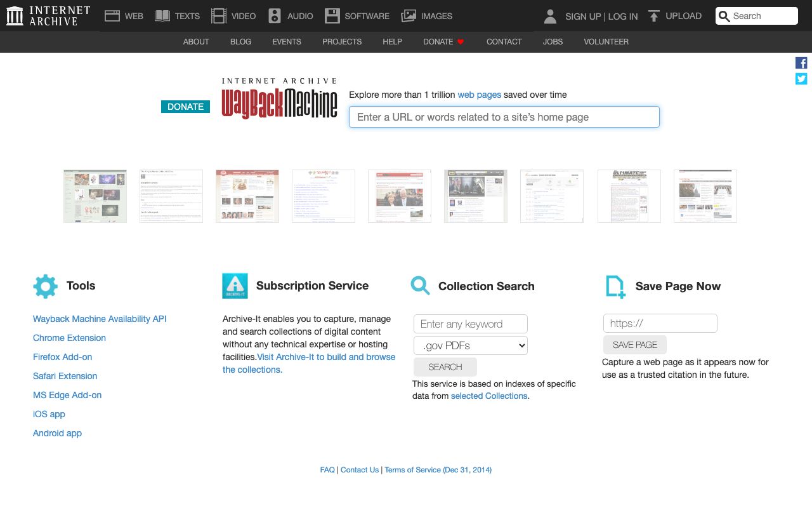Focus the top-right Search field
Viewport: 812px width, 508px height.
click(x=757, y=16)
